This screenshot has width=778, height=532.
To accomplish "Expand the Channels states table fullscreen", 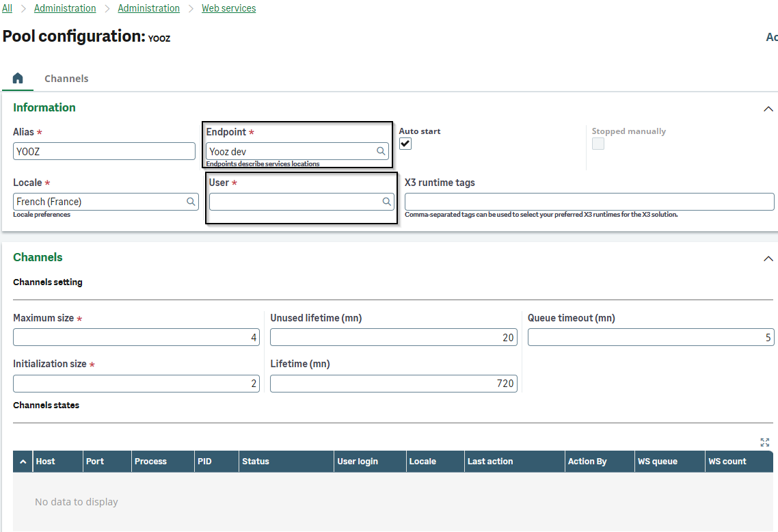I will pyautogui.click(x=764, y=442).
